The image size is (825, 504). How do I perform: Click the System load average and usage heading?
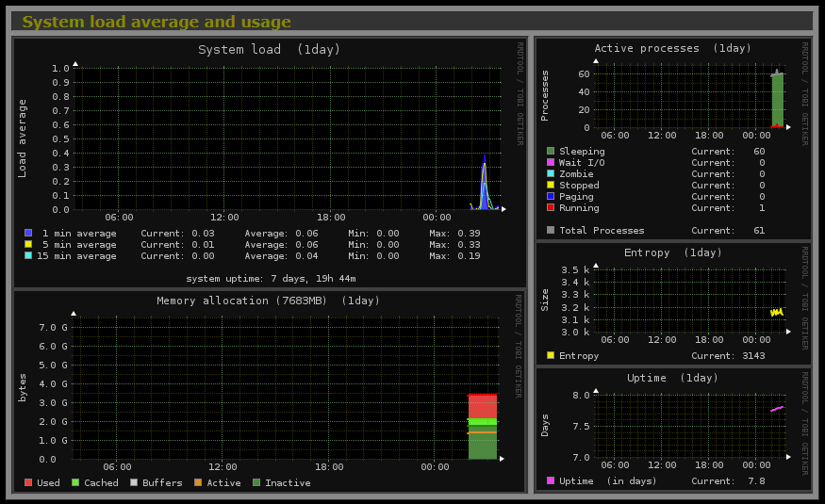(157, 22)
